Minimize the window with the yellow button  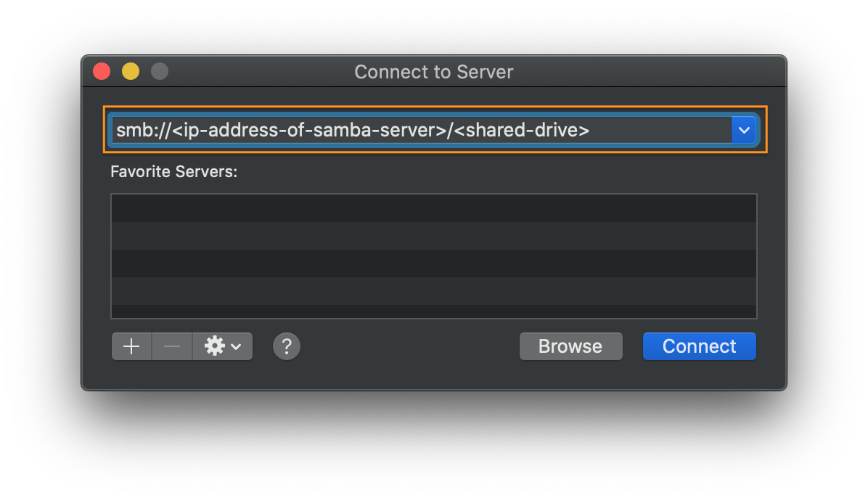131,71
